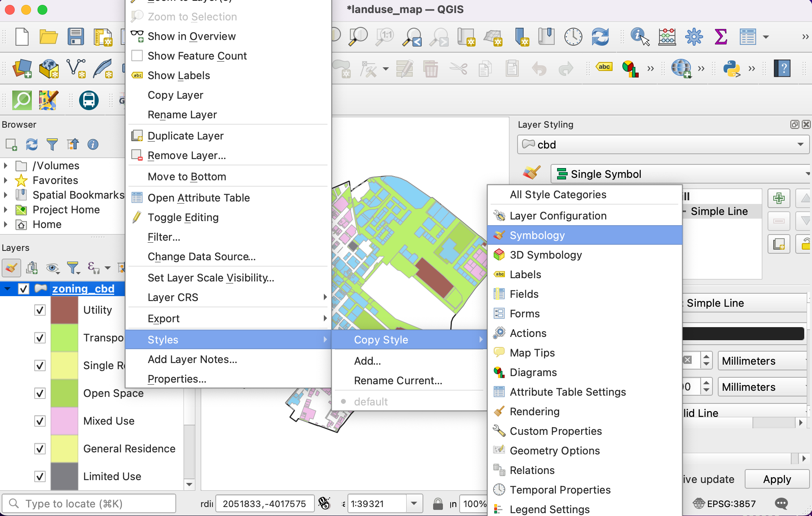This screenshot has width=812, height=516.
Task: Uncheck the Utility legend category checkbox
Action: pyautogui.click(x=40, y=310)
